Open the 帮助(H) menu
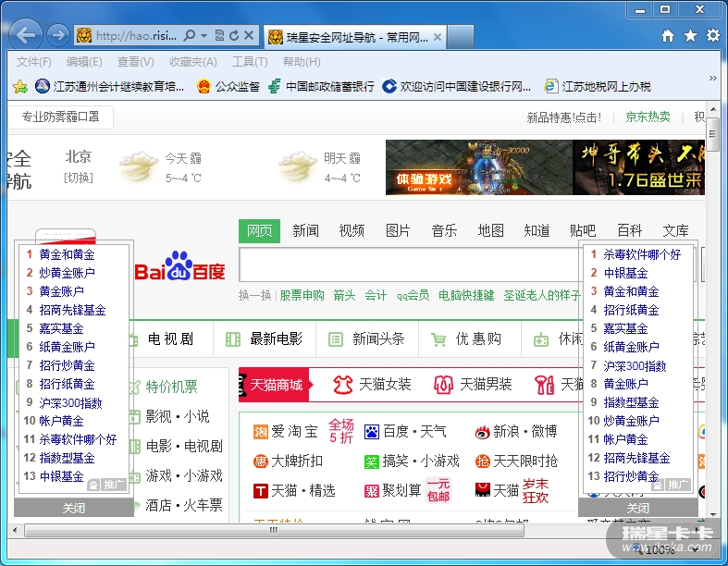Viewport: 728px width, 566px height. 302,62
